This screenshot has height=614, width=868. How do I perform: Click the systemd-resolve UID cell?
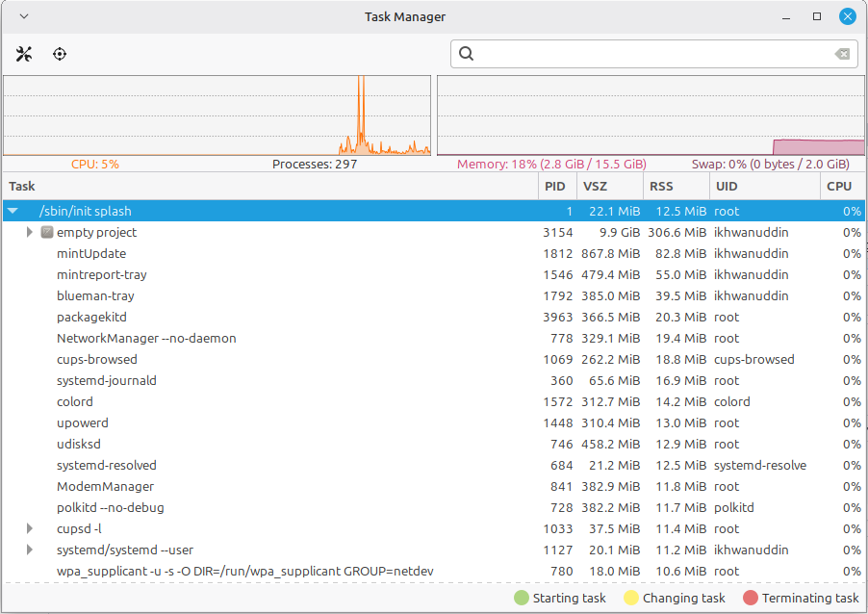coord(760,465)
